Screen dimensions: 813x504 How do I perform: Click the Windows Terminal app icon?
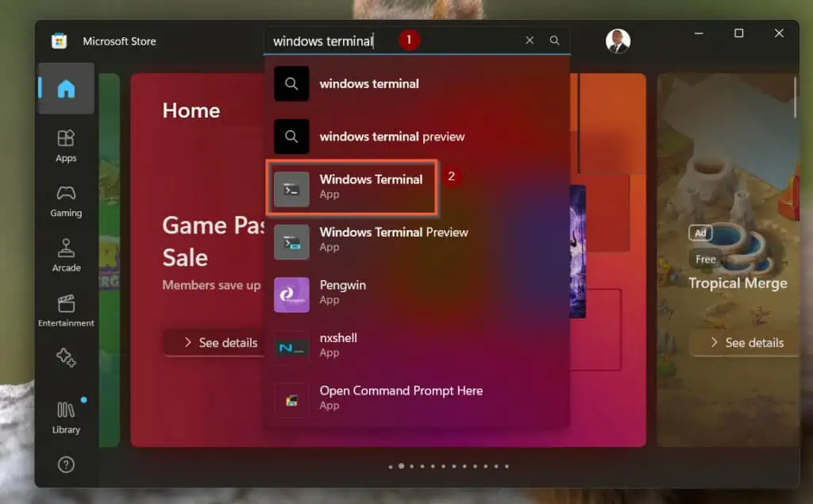click(x=291, y=189)
